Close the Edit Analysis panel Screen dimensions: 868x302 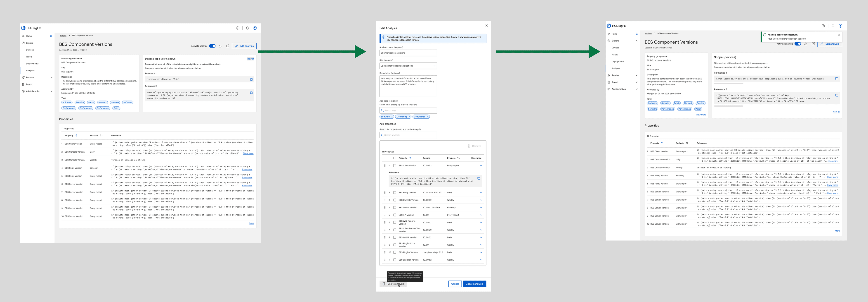coord(486,26)
